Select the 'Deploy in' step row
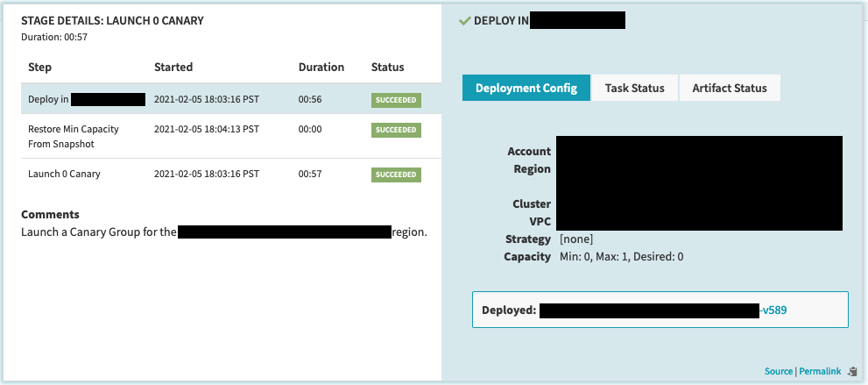Screen dimensions: 868x385 tap(231, 99)
